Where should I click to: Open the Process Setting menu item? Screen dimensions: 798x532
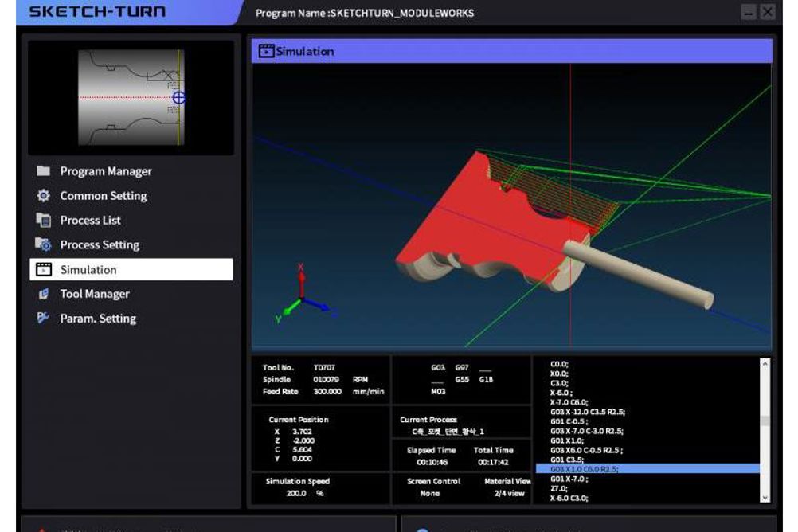click(131, 244)
